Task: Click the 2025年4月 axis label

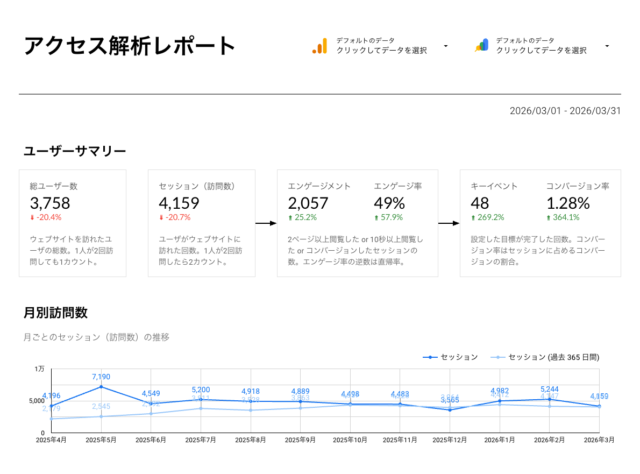Action: pos(51,440)
